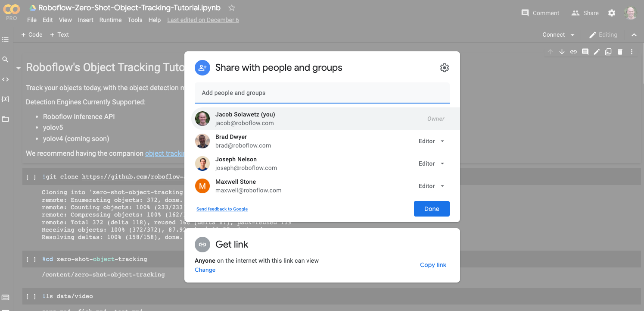Open the Connect dropdown arrow
644x311 pixels.
572,35
